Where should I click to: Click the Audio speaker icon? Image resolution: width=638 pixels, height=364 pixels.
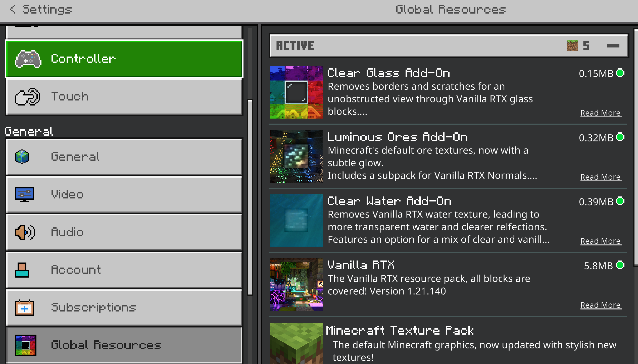tap(25, 232)
